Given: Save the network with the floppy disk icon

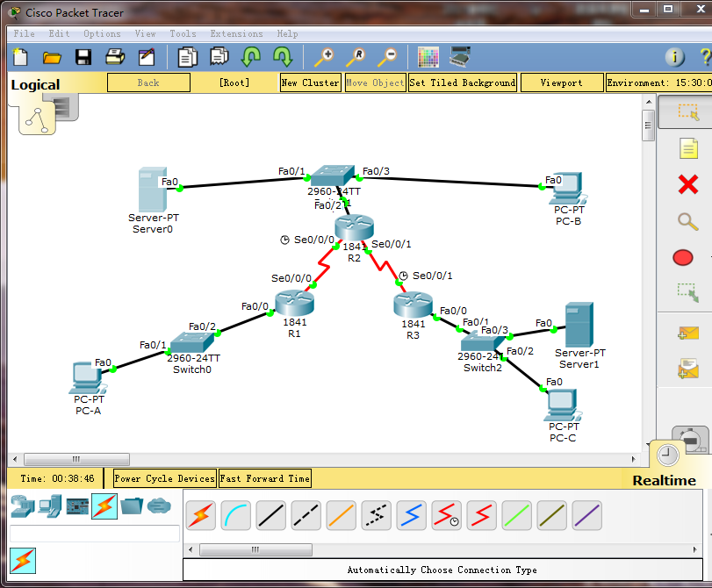Looking at the screenshot, I should [83, 57].
